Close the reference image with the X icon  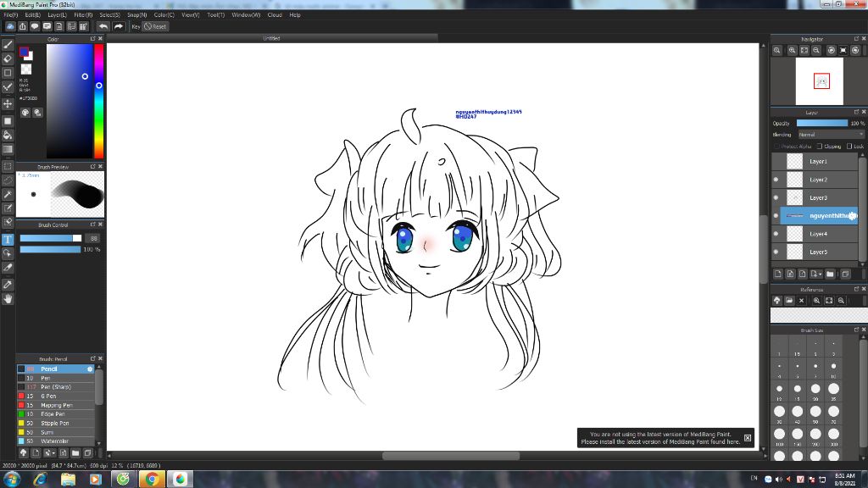pyautogui.click(x=801, y=301)
